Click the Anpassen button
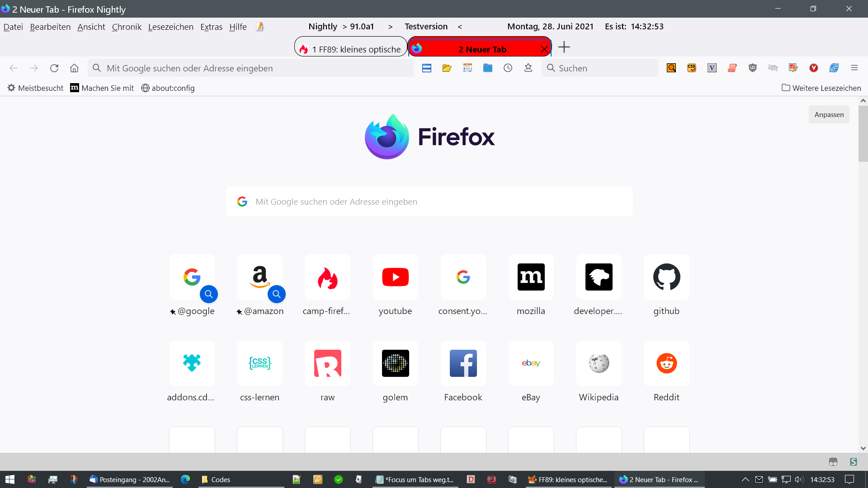The image size is (868, 488). [x=829, y=115]
